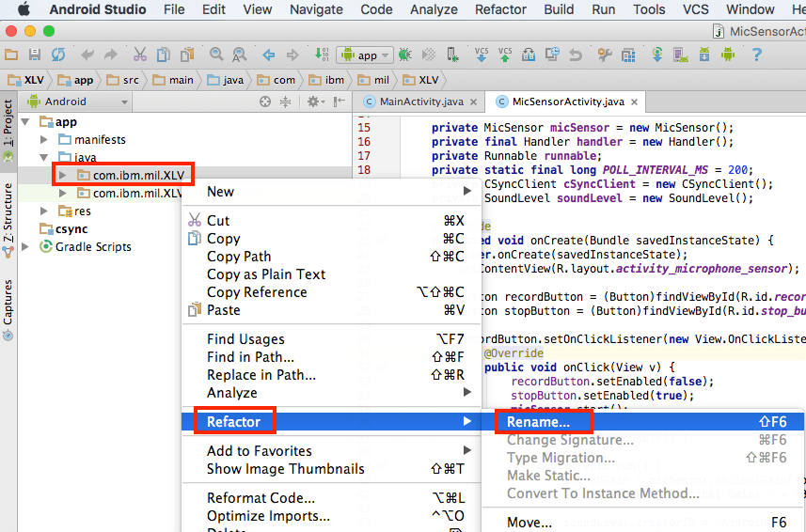
Task: Open the Analyze menu in menu bar
Action: coord(434,9)
